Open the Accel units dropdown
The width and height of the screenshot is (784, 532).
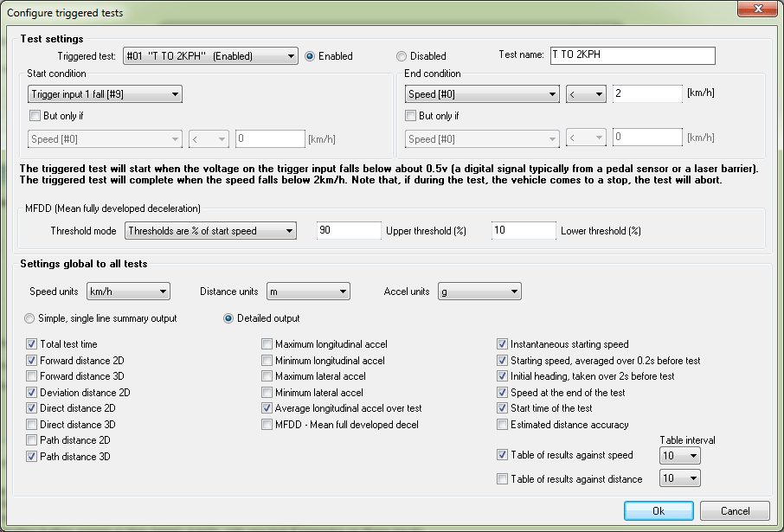(479, 292)
